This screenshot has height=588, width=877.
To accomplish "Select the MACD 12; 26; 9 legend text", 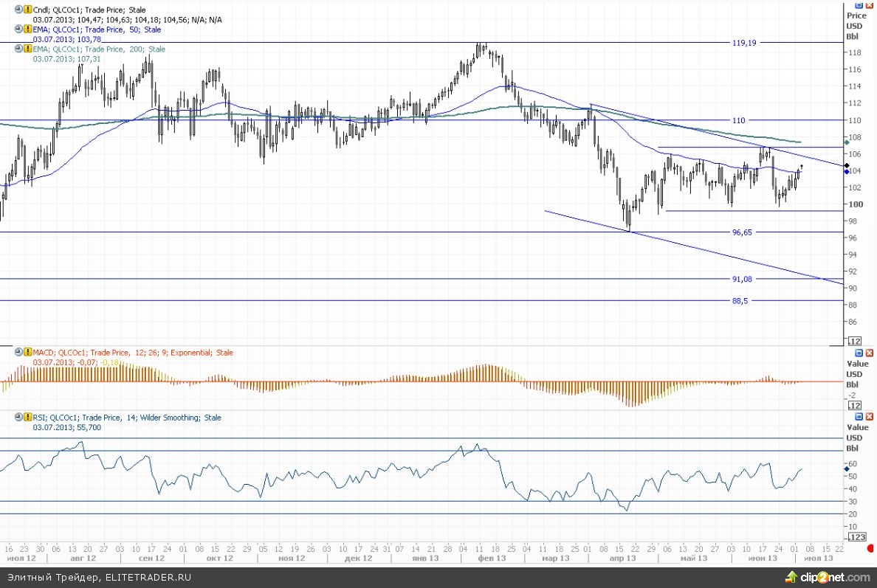I will [x=133, y=353].
